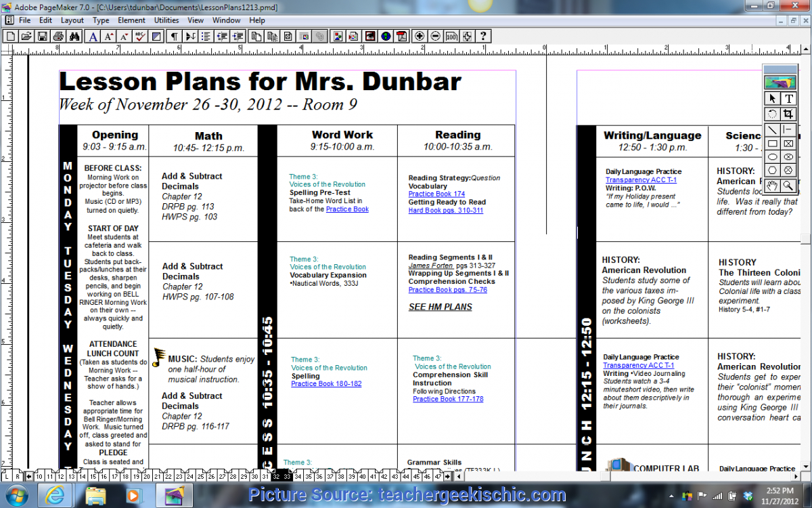Select the Constrained Line tool
The width and height of the screenshot is (812, 508).
click(788, 129)
